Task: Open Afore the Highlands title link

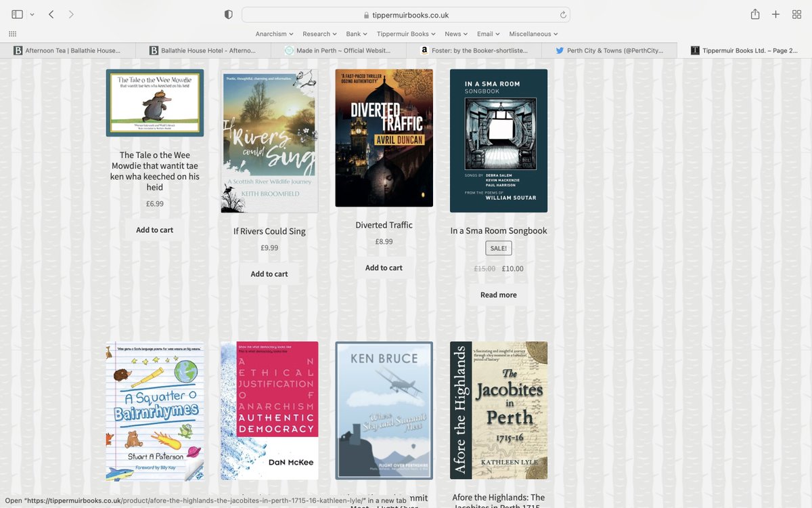Action: tap(499, 501)
